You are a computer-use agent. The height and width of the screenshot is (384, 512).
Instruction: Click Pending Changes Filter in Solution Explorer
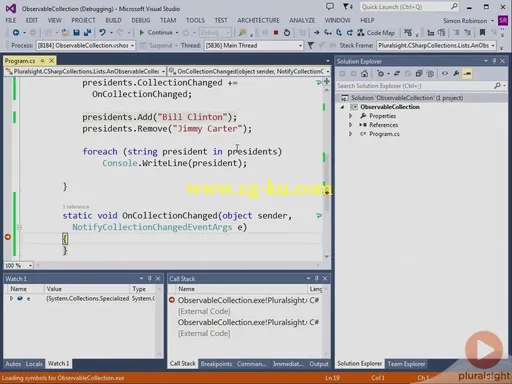pos(380,74)
